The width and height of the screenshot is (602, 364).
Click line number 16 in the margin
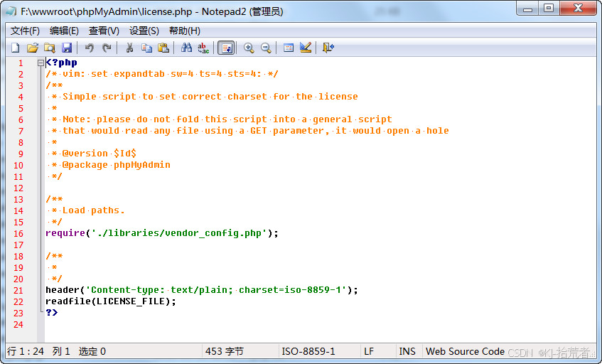click(18, 233)
